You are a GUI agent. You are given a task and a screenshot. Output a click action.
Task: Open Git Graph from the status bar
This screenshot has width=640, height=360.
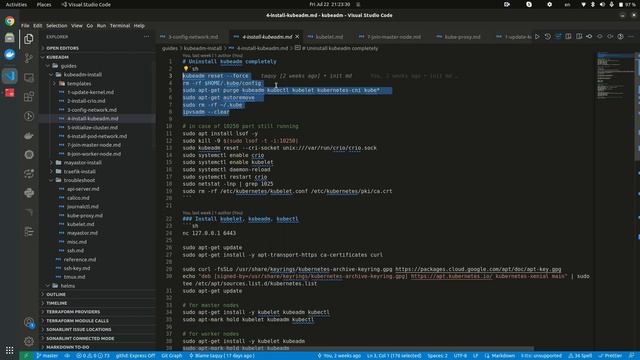171,356
